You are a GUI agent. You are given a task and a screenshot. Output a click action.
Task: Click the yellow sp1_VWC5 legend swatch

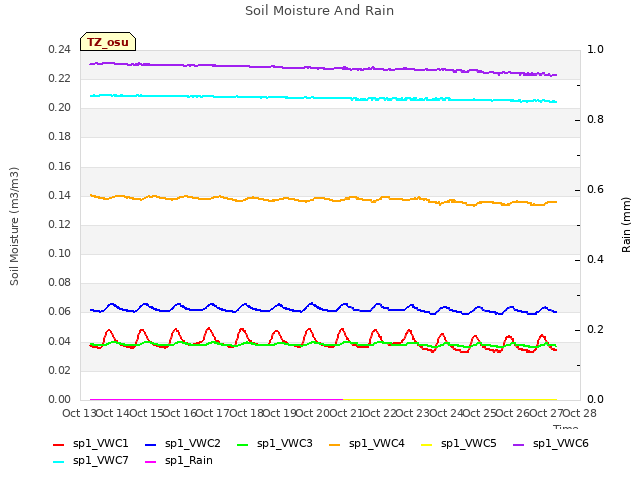click(x=427, y=444)
